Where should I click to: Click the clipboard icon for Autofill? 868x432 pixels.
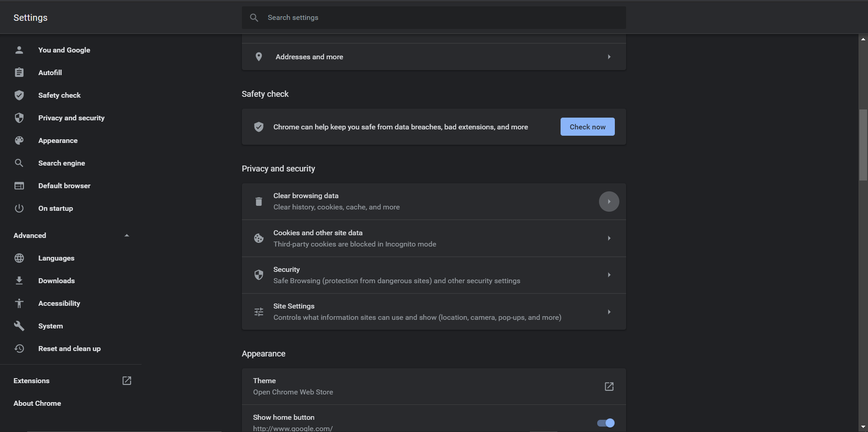19,72
